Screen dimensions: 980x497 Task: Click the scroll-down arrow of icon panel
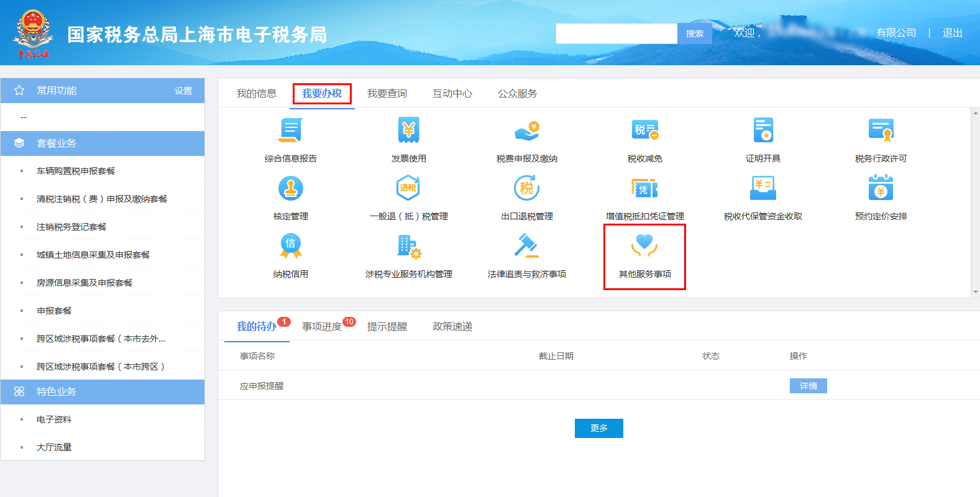(x=975, y=291)
